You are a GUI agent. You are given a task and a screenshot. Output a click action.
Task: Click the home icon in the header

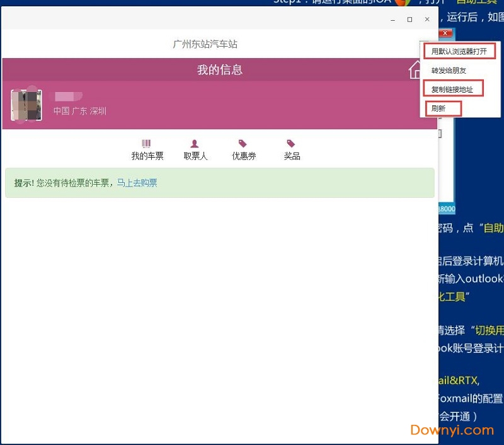tap(415, 70)
